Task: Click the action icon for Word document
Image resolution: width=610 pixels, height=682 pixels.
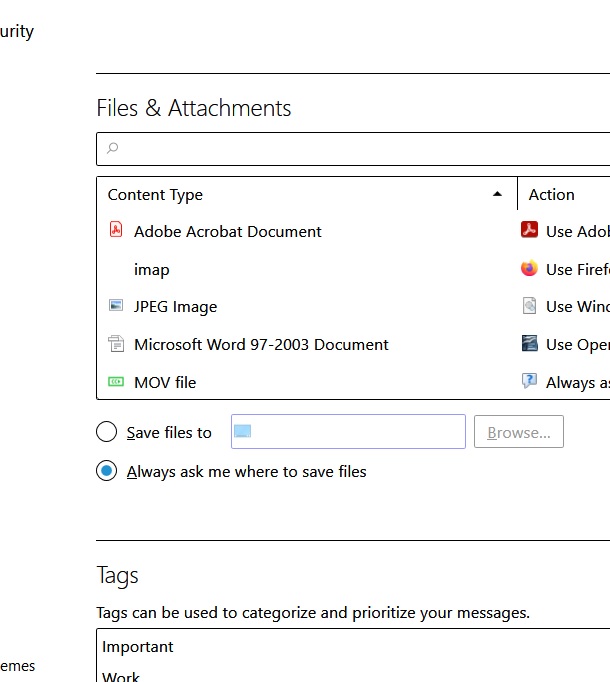Action: (530, 344)
